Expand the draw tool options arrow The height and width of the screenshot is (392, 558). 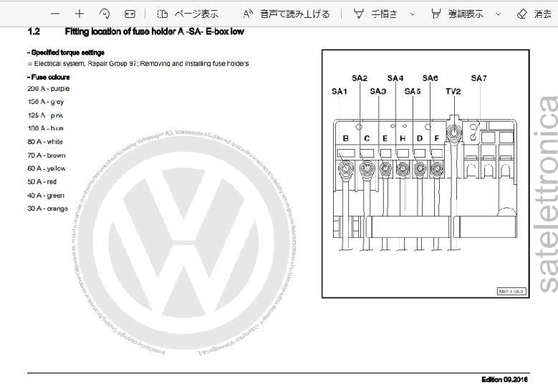point(412,14)
